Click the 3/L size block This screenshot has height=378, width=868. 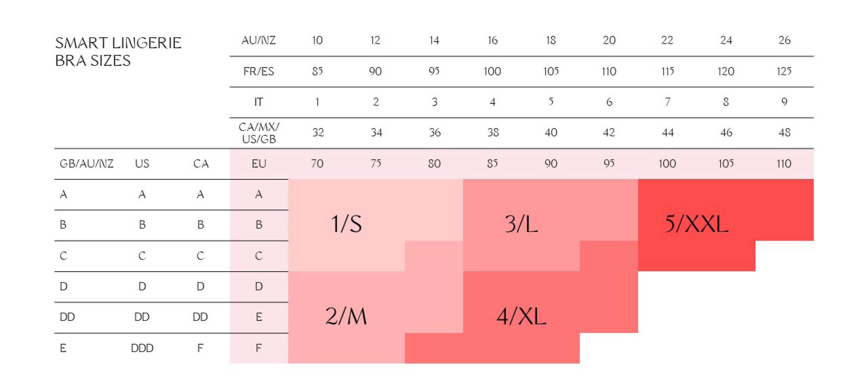(521, 224)
